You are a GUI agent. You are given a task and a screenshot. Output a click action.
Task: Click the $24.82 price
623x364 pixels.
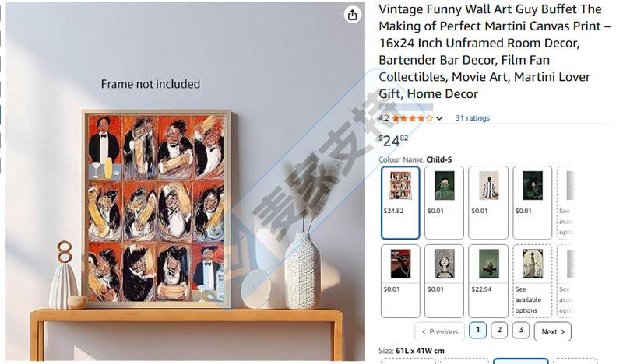click(394, 140)
